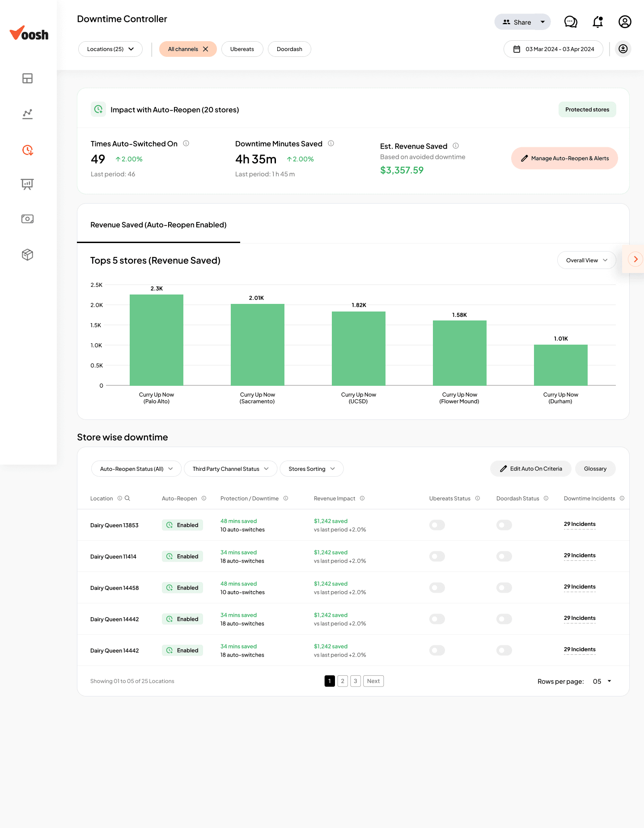Image resolution: width=644 pixels, height=828 pixels.
Task: Select the Ubereats channel filter
Action: (x=242, y=49)
